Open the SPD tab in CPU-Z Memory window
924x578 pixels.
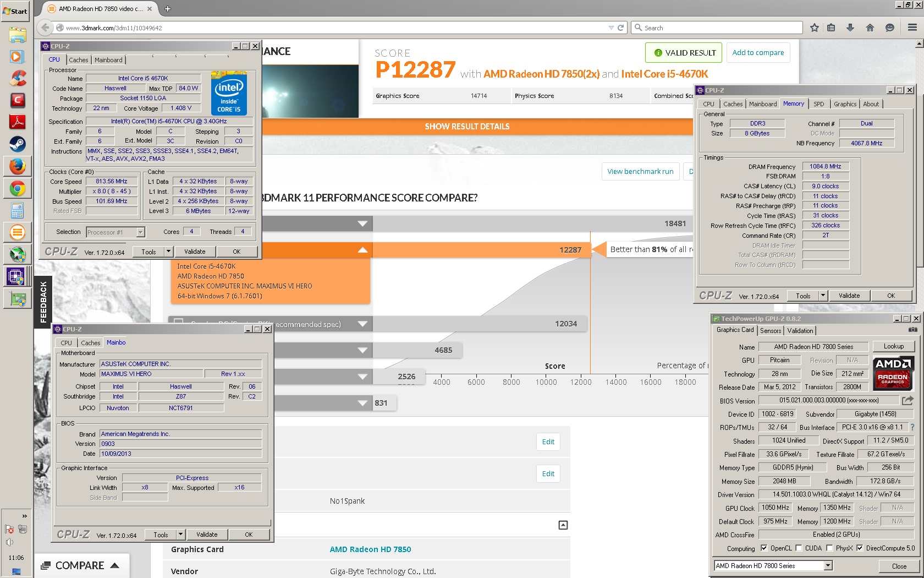tap(819, 104)
